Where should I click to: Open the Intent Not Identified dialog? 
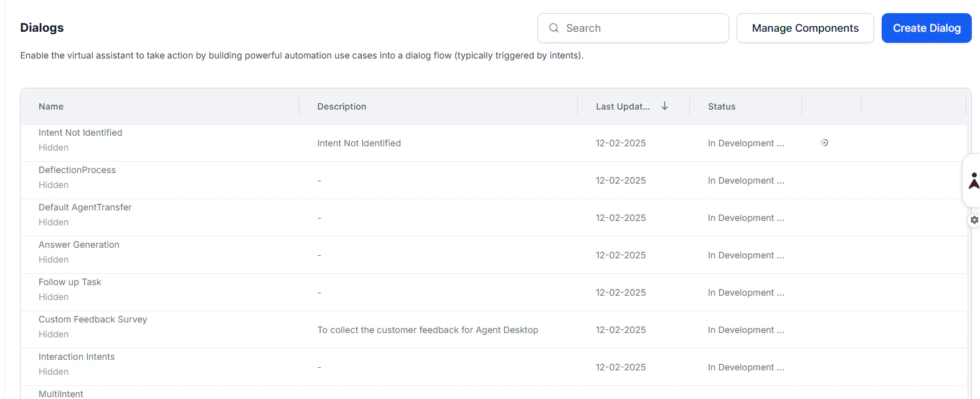click(80, 133)
